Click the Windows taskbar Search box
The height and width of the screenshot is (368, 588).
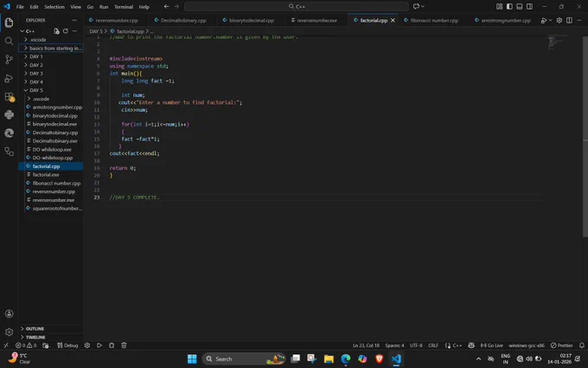point(244,359)
